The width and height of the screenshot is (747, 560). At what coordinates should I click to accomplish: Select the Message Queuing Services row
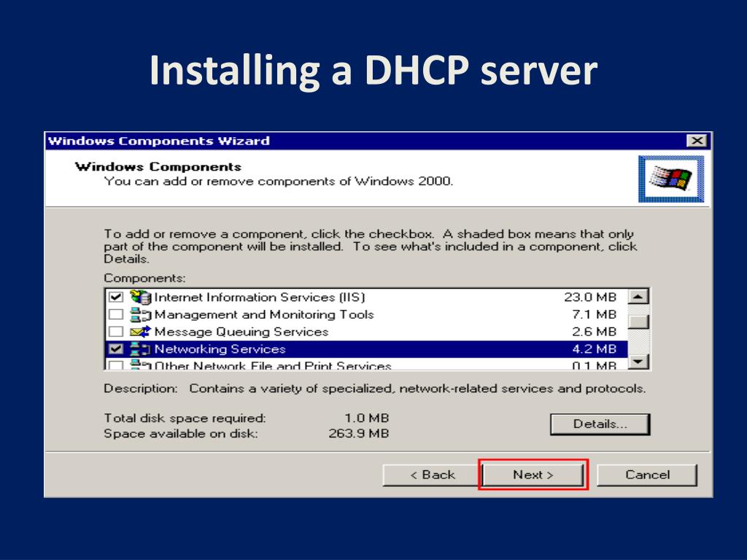tap(366, 332)
